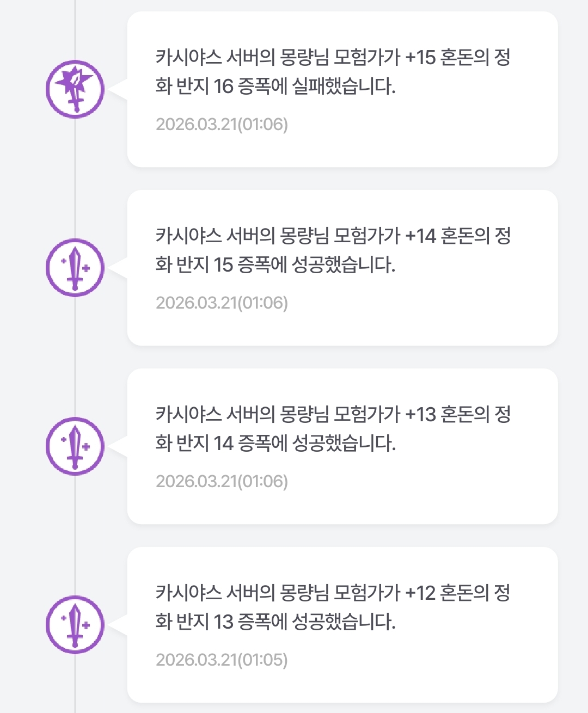Click the timestamp under the 16 증폭 failure message

[222, 125]
